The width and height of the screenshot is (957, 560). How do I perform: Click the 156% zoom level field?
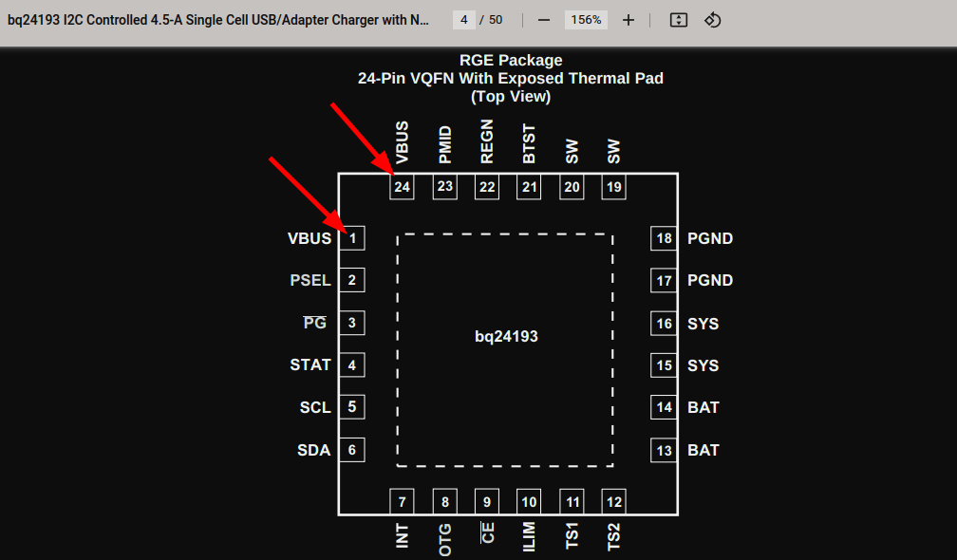(x=586, y=20)
